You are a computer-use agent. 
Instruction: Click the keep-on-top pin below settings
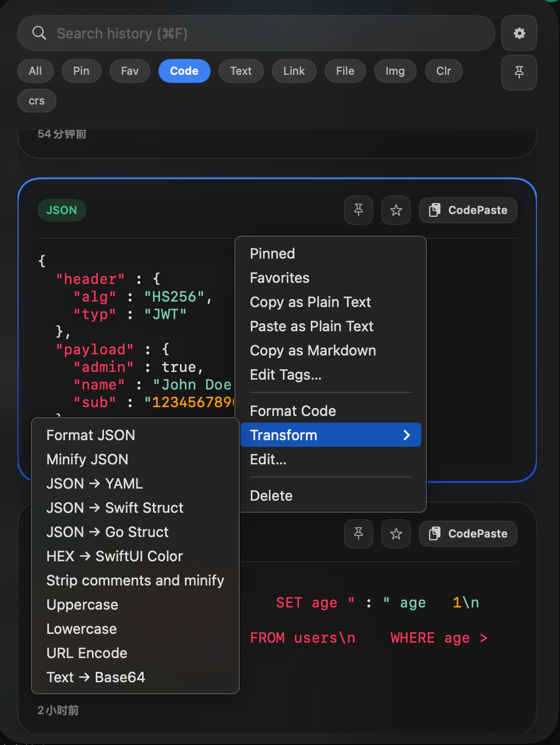point(519,72)
